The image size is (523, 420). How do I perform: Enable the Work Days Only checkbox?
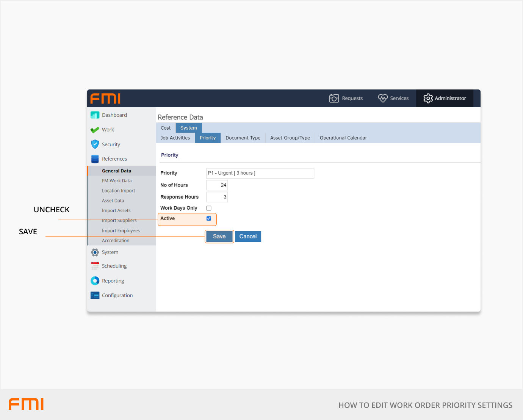point(209,208)
